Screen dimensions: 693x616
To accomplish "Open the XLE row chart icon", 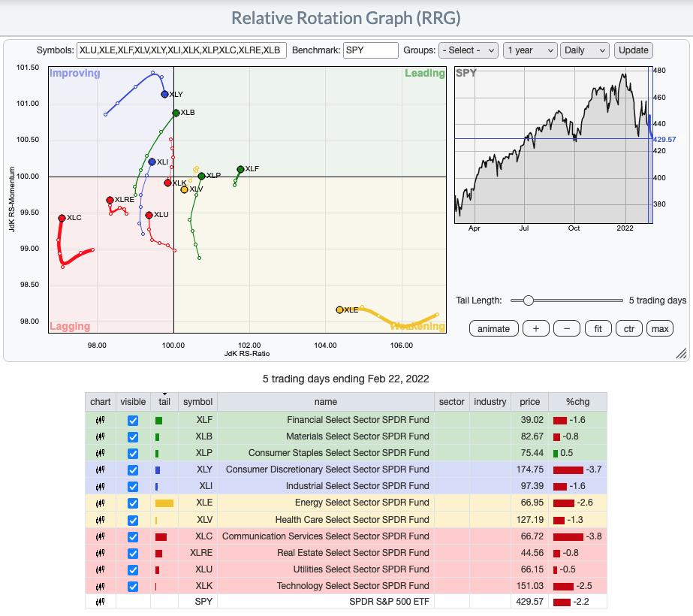I will click(x=101, y=503).
